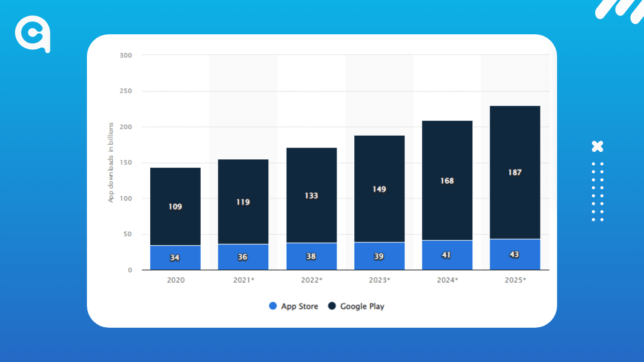
Task: Click the 50 y-axis value
Action: [x=128, y=234]
